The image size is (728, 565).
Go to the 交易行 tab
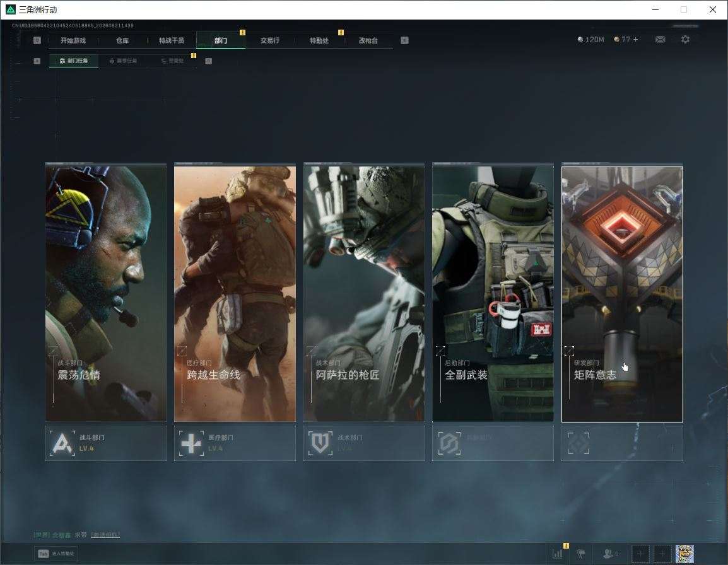pos(270,40)
